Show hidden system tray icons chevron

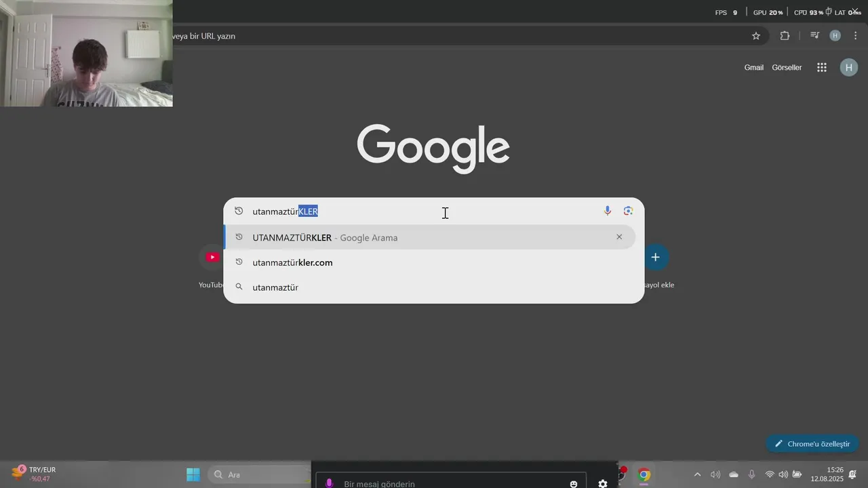(697, 474)
